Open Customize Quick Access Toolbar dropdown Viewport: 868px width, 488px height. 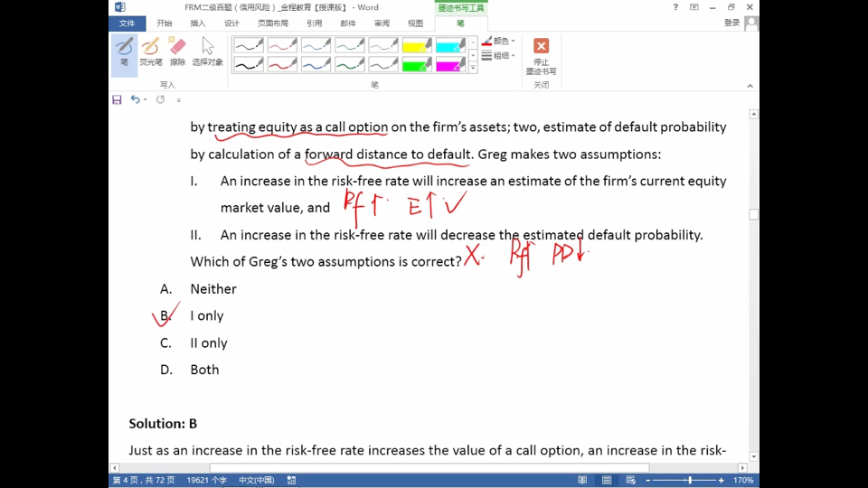pos(178,100)
